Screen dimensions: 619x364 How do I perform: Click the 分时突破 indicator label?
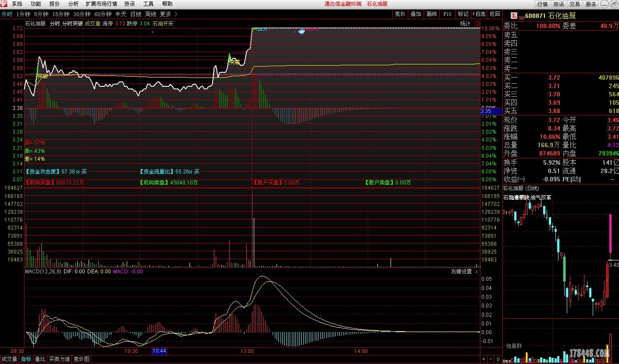click(72, 24)
